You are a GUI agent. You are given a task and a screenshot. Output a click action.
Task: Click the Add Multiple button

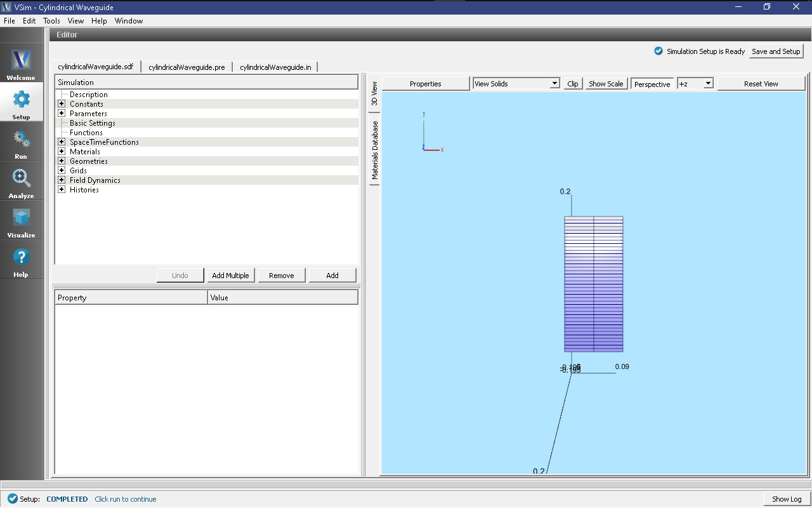(x=232, y=276)
